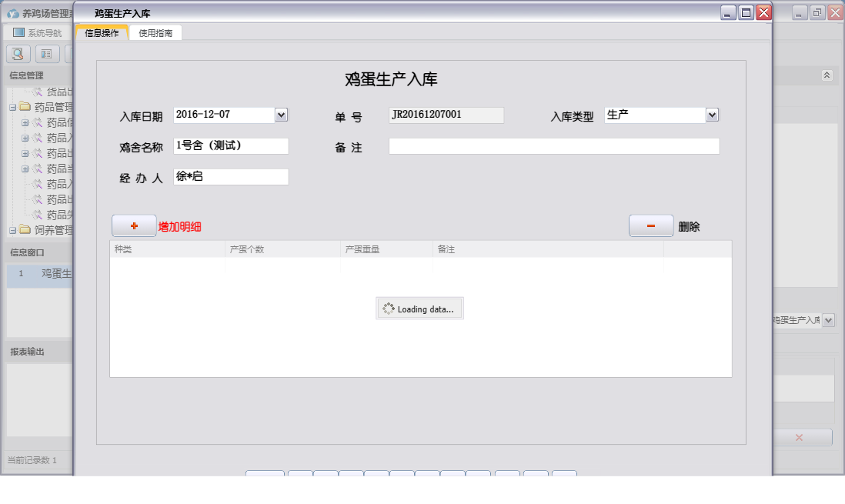845x504 pixels.
Task: Collapse the 饲养管理 tree folder
Action: [x=13, y=230]
